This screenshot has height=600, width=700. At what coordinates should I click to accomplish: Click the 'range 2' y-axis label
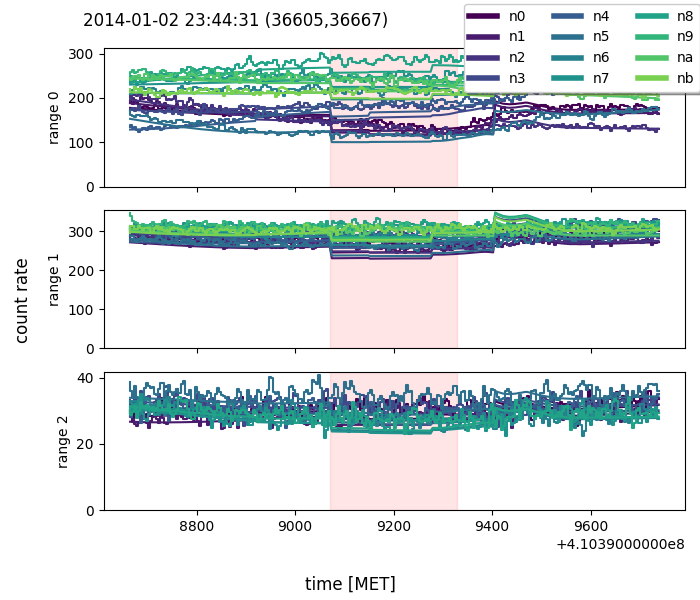point(62,442)
